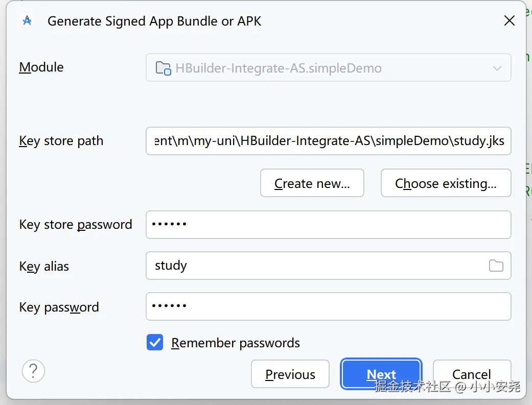Browse key aliases using the folder icon

496,266
